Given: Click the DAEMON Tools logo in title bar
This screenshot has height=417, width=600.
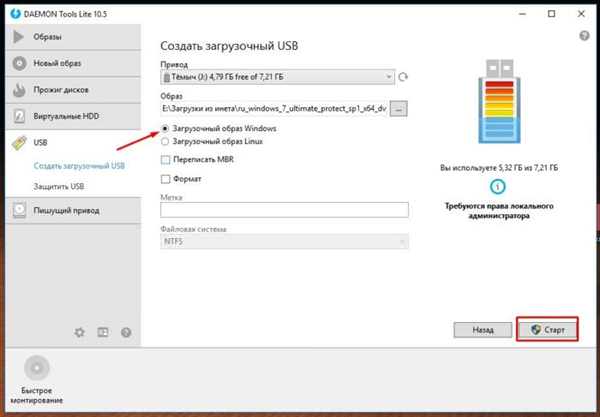Looking at the screenshot, I should pos(15,14).
